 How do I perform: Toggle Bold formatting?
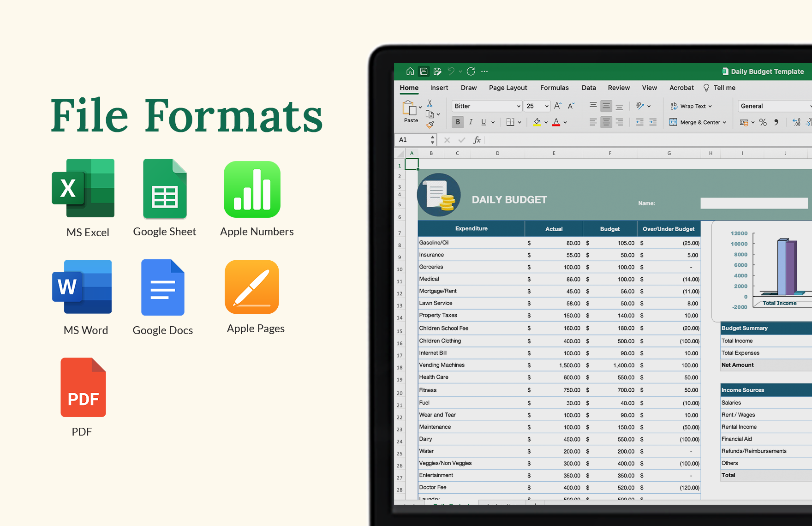tap(458, 122)
